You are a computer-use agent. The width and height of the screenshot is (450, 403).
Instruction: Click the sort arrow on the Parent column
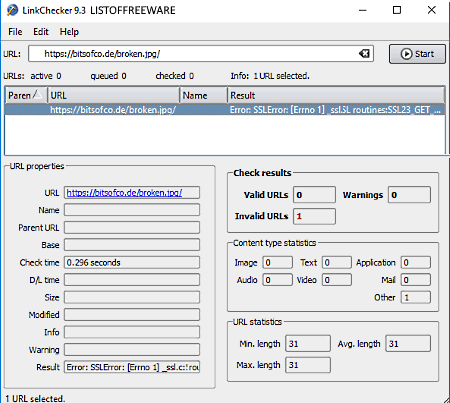pos(38,94)
